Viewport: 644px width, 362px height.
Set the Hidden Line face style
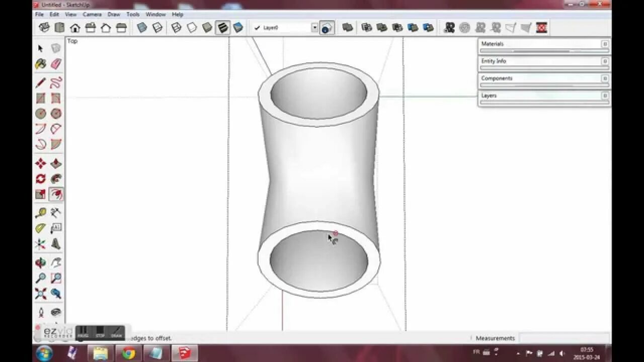pyautogui.click(x=192, y=28)
